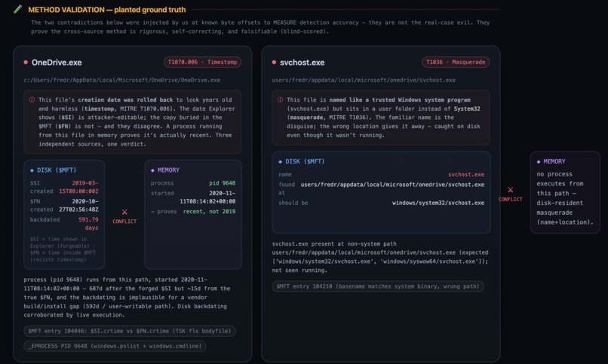Open the T1036 · Masquerade badge
Viewport: 608px width, 364px height.
[456, 62]
